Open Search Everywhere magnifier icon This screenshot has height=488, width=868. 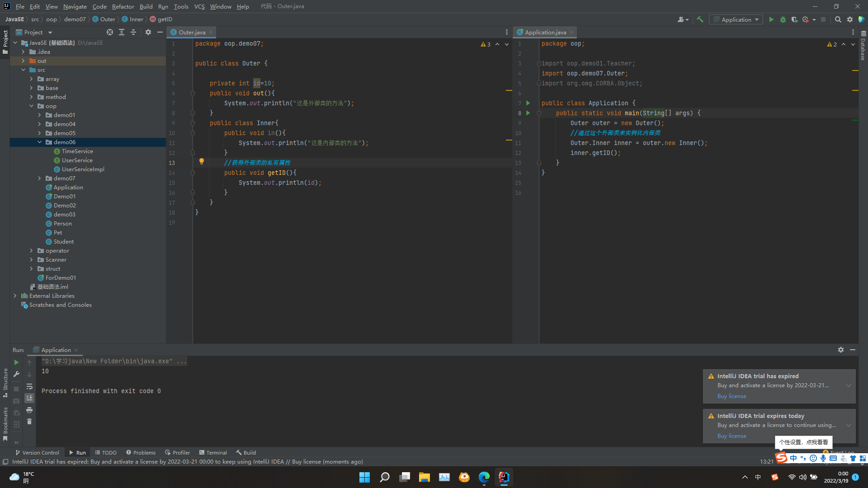(x=838, y=19)
